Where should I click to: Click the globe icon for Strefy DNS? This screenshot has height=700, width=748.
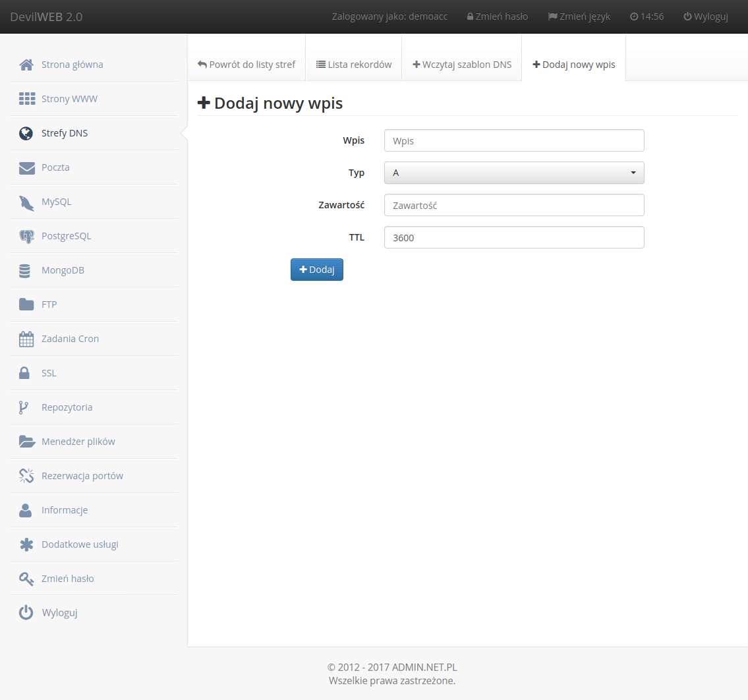[26, 133]
